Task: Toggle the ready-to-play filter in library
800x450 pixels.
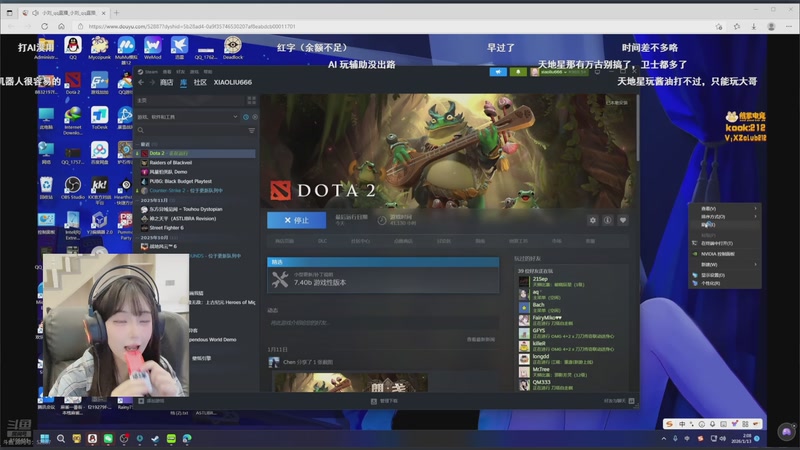Action: [255, 117]
